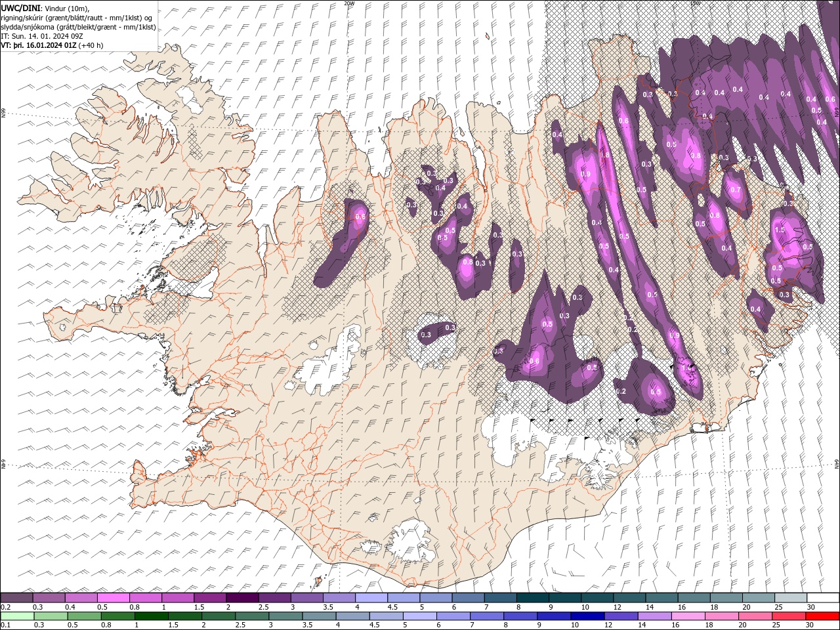
Task: Click the 0.2 swatch in the purple legend row
Action: pyautogui.click(x=16, y=598)
